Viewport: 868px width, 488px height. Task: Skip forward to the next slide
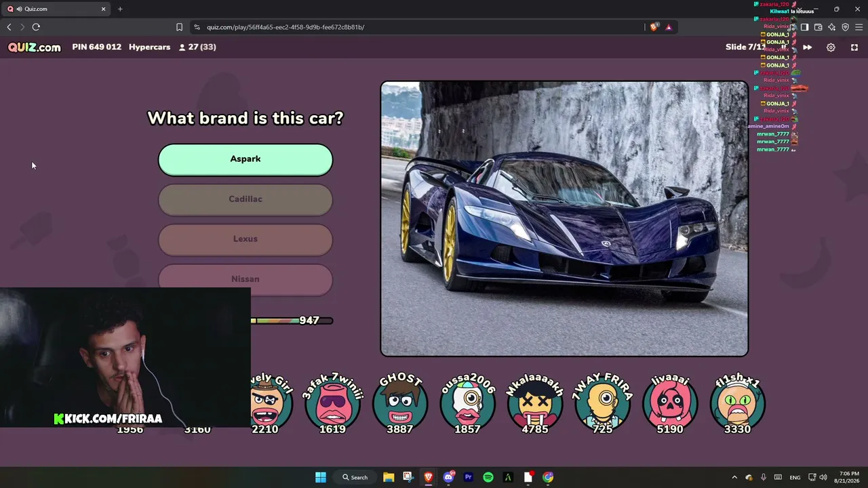(x=807, y=47)
